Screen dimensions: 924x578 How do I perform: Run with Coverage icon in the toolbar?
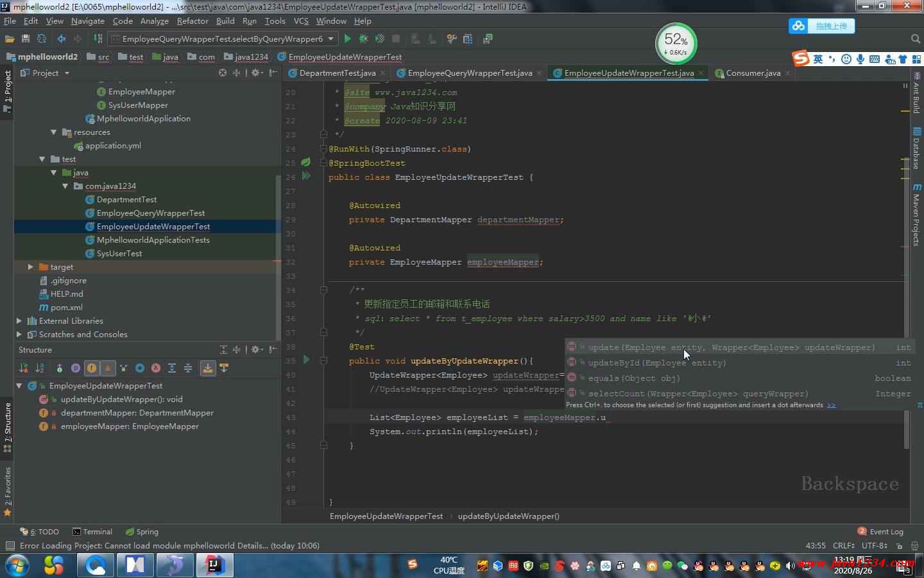click(x=380, y=39)
